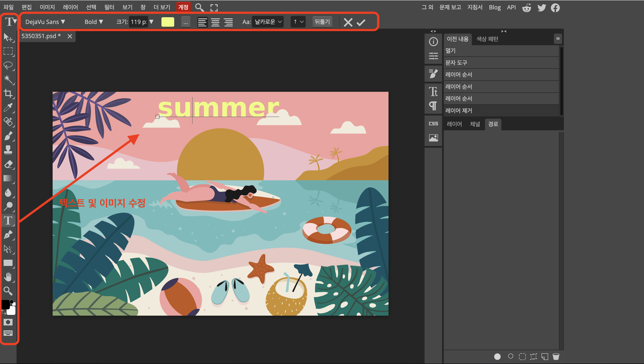Select the Eraser tool

coord(8,164)
